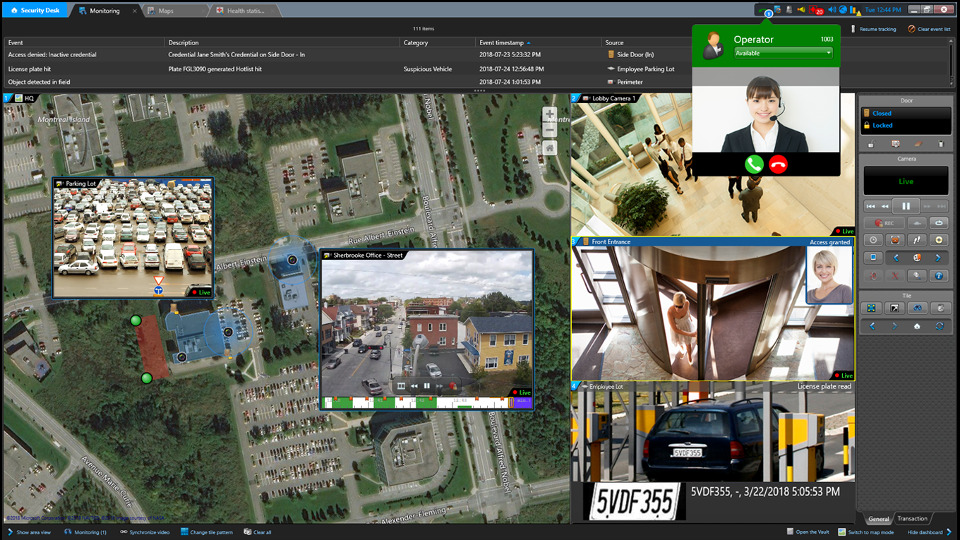Screen dimensions: 960x540
Task: Take a snapshot of the camera
Action: [x=894, y=240]
